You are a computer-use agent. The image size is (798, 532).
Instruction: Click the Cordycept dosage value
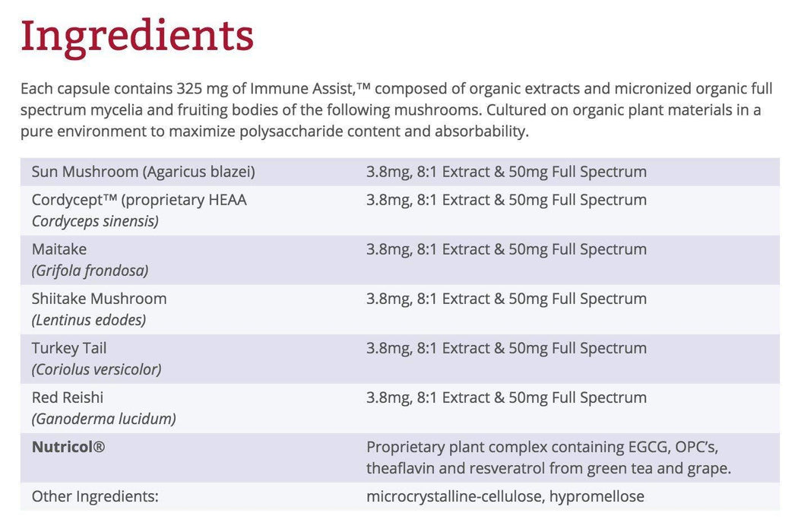tap(506, 200)
